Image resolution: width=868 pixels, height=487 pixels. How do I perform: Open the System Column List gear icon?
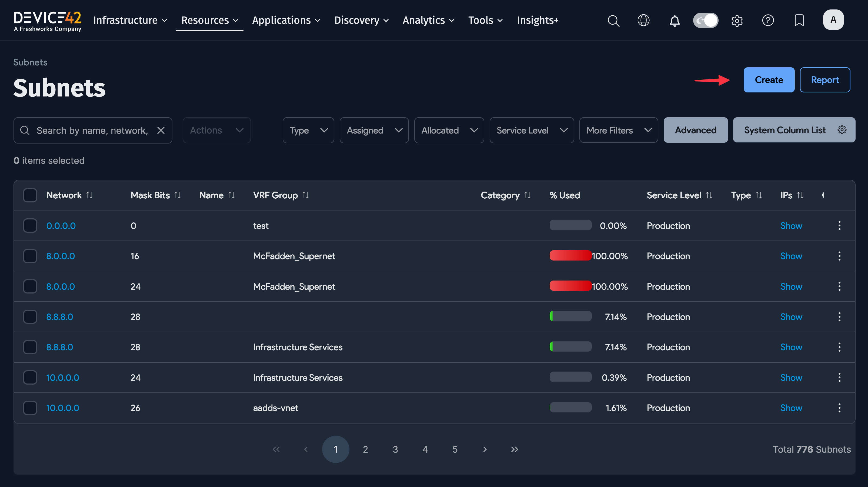click(x=842, y=130)
